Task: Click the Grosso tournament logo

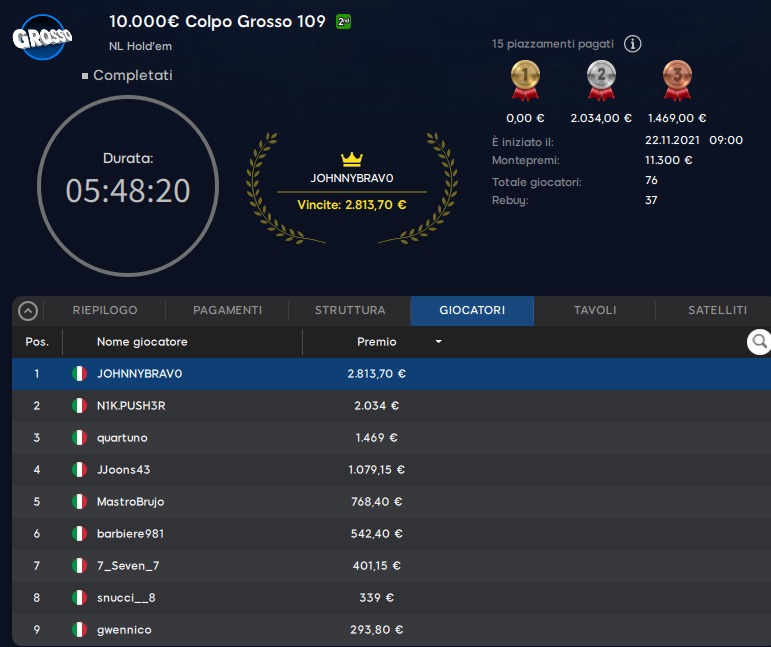Action: click(x=42, y=37)
